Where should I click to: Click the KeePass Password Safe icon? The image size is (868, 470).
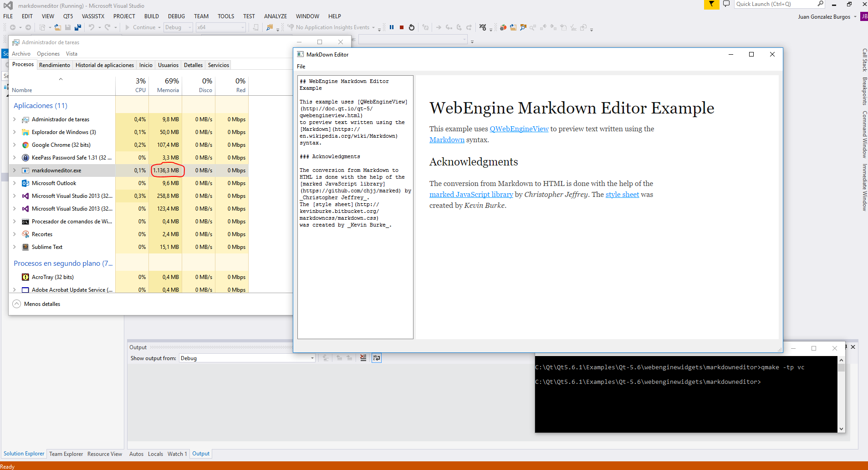pyautogui.click(x=26, y=158)
